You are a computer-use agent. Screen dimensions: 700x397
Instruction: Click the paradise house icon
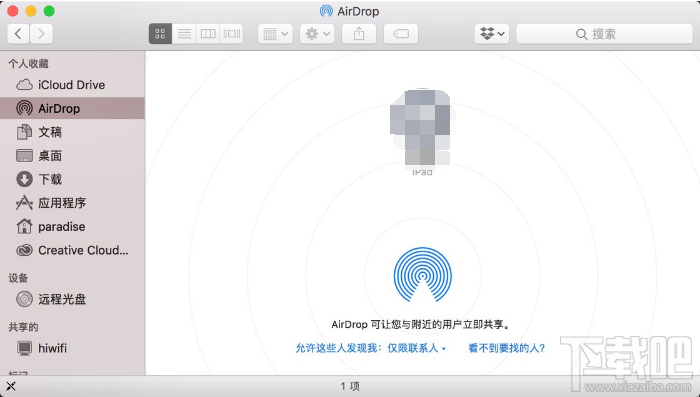[24, 227]
